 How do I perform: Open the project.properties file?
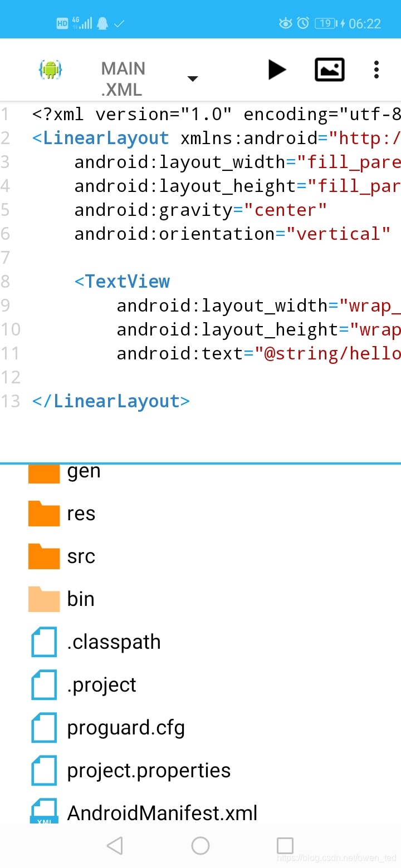[x=200, y=770]
